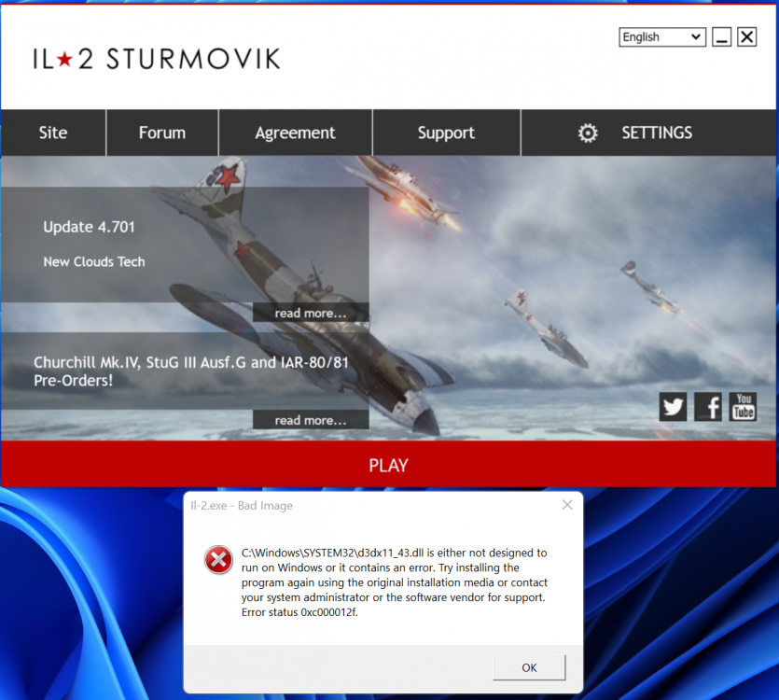Open the SETTINGS gear icon
Viewport: 779px width, 700px height.
click(587, 133)
